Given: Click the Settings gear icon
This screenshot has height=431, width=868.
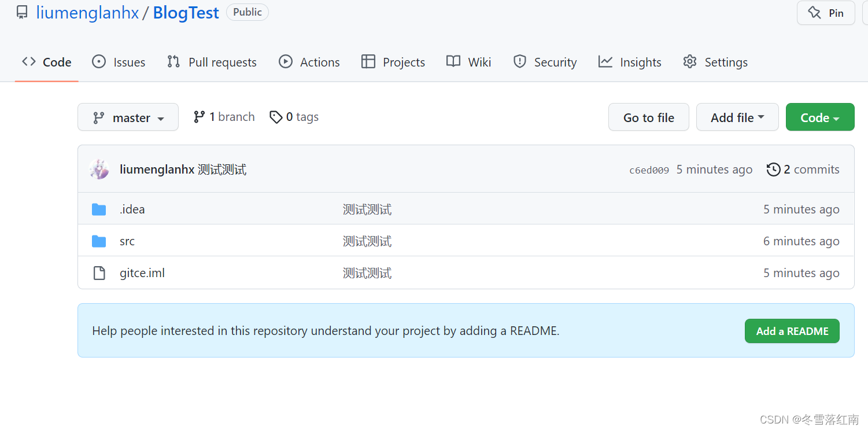Looking at the screenshot, I should click(690, 61).
